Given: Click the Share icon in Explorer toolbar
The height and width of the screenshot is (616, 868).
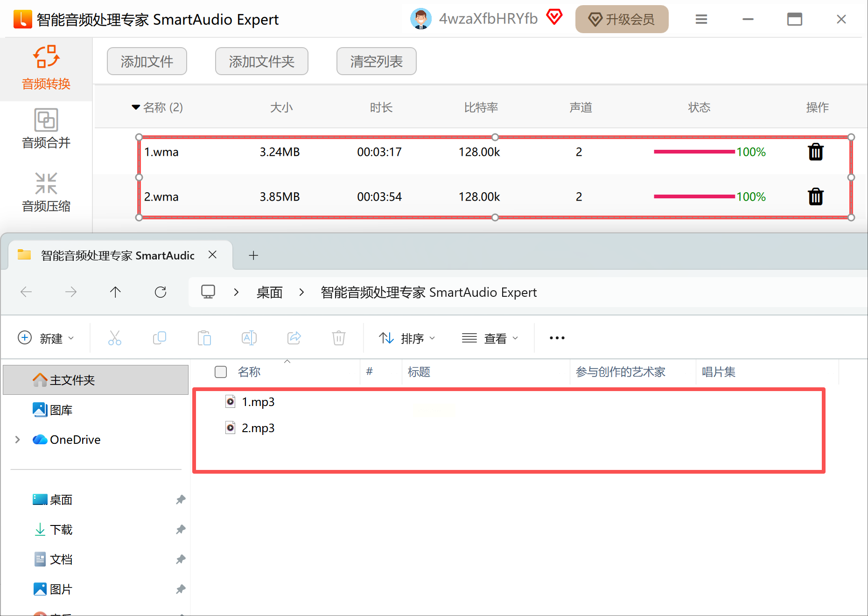Looking at the screenshot, I should [294, 338].
